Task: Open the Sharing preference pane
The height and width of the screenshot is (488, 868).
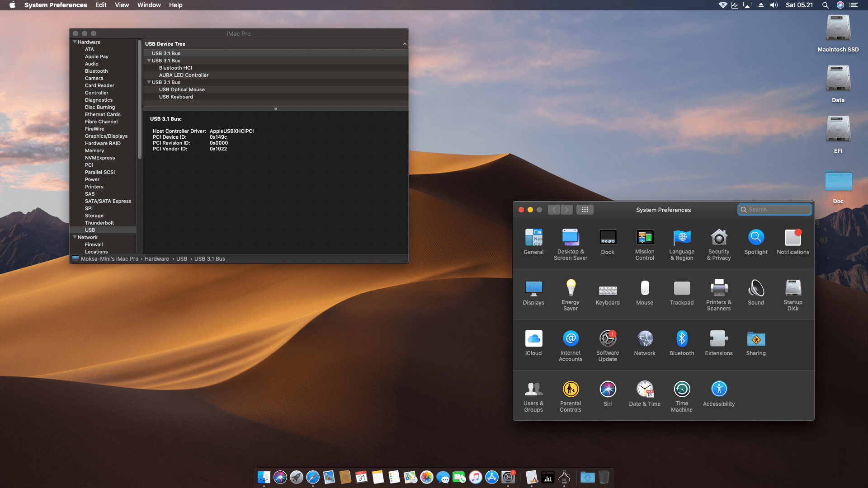Action: point(756,343)
